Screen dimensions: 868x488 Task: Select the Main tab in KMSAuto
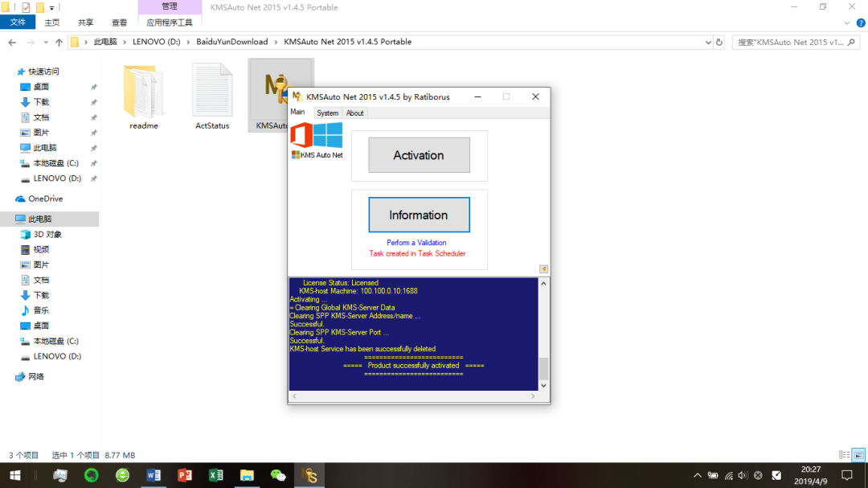(298, 112)
